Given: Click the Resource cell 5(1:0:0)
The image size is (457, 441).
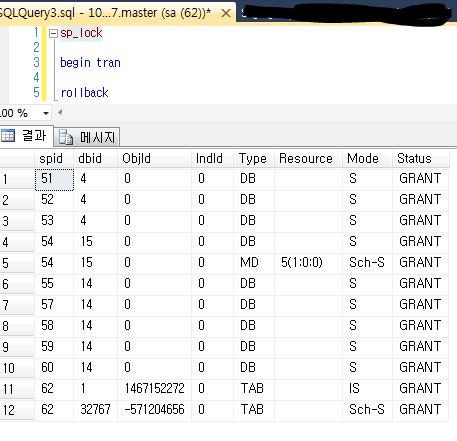Looking at the screenshot, I should point(308,263).
